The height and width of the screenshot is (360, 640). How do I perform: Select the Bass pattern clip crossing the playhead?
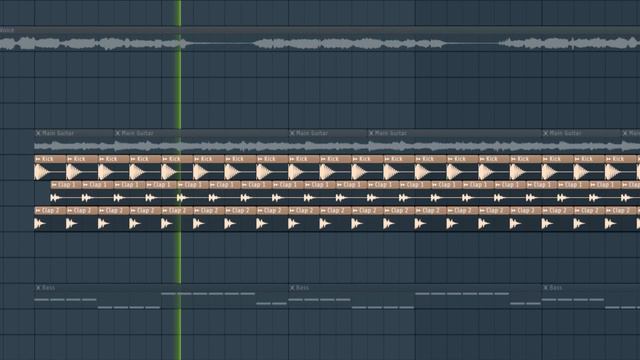pyautogui.click(x=162, y=297)
